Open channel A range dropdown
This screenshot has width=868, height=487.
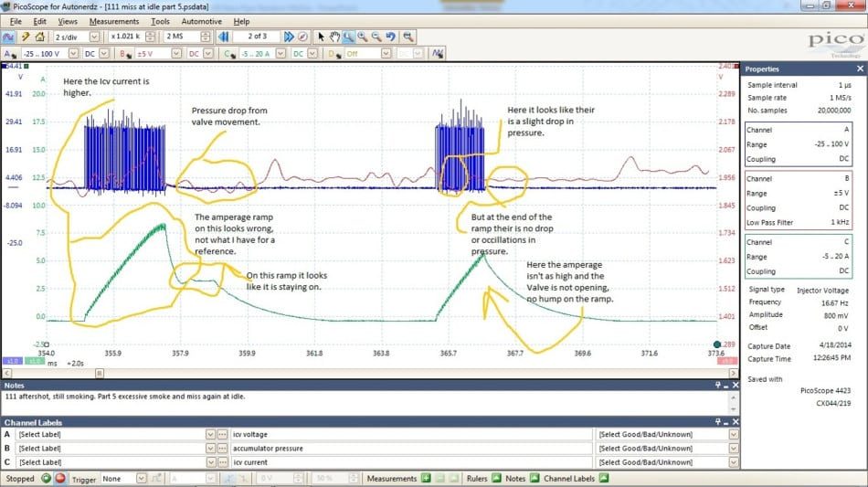73,54
